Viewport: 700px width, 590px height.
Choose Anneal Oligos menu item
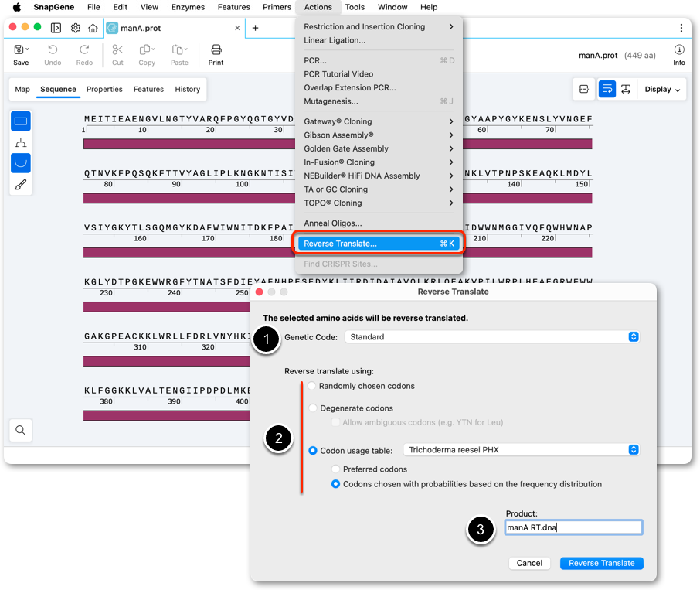pos(379,223)
